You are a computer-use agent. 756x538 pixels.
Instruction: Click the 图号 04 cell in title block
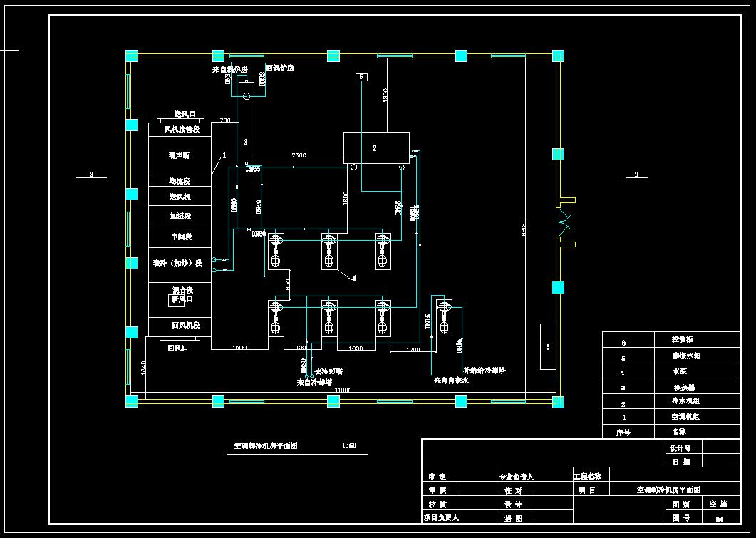tap(720, 519)
